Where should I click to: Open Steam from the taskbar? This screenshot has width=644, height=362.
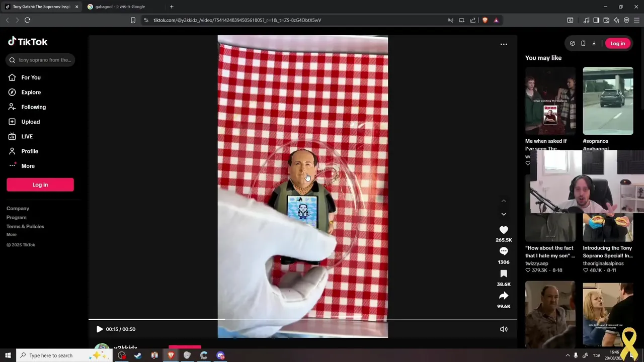pyautogui.click(x=138, y=355)
